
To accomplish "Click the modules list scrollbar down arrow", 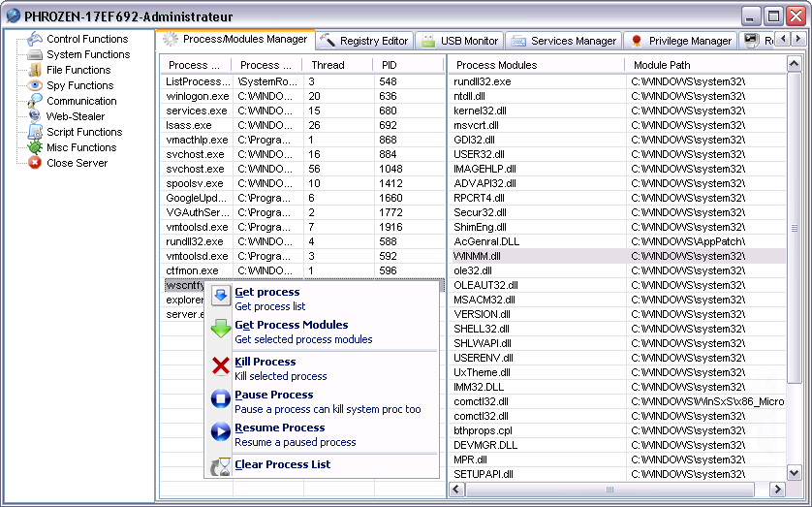I will (x=795, y=473).
